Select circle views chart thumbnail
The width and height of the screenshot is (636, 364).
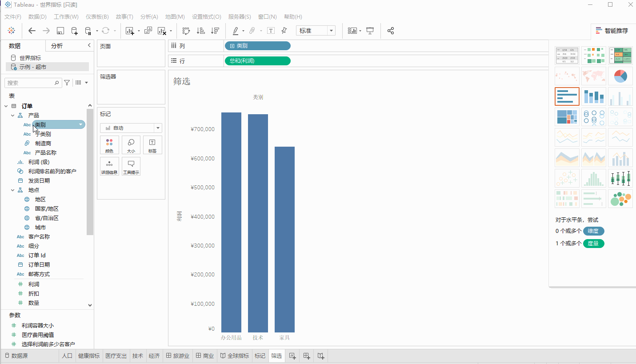594,117
